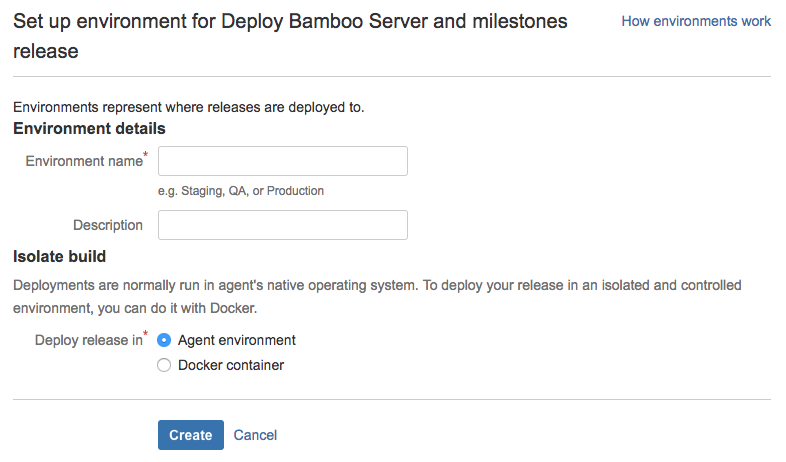This screenshot has height=462, width=786.
Task: Open the How environments work link
Action: (x=696, y=21)
